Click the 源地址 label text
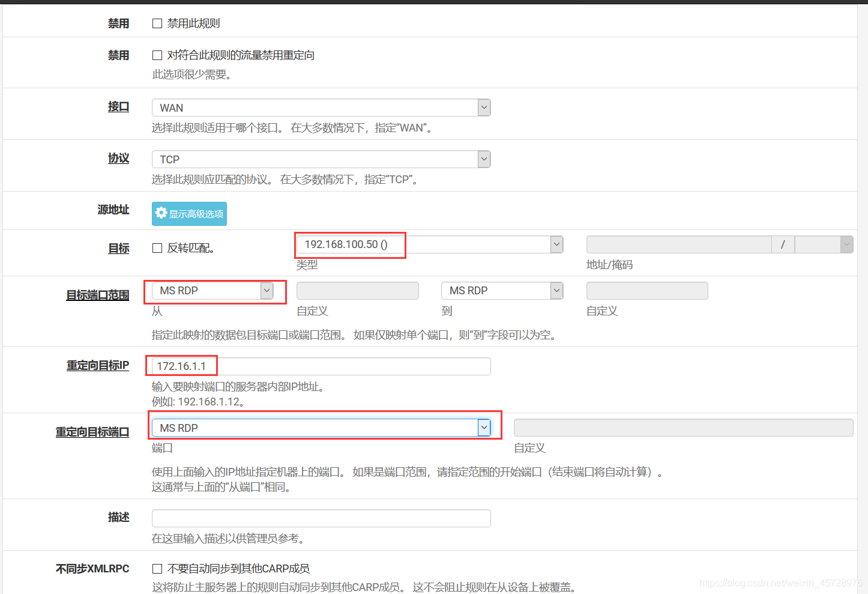 point(113,210)
